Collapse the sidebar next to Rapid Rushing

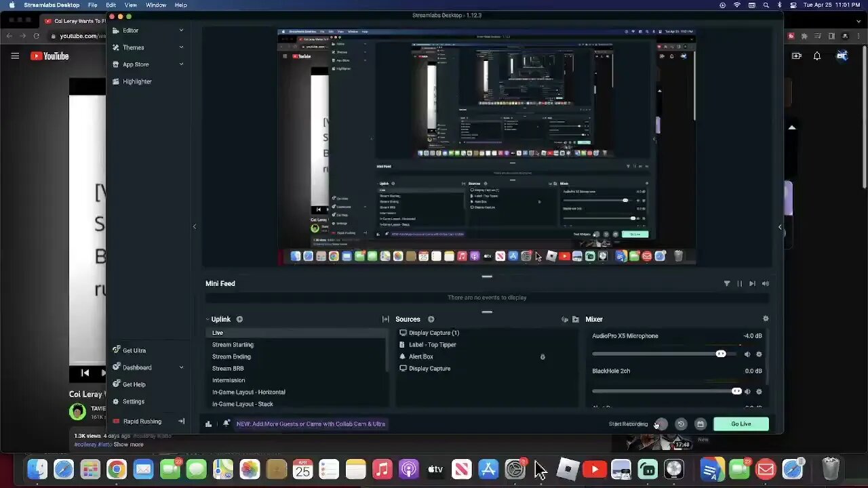click(x=181, y=421)
